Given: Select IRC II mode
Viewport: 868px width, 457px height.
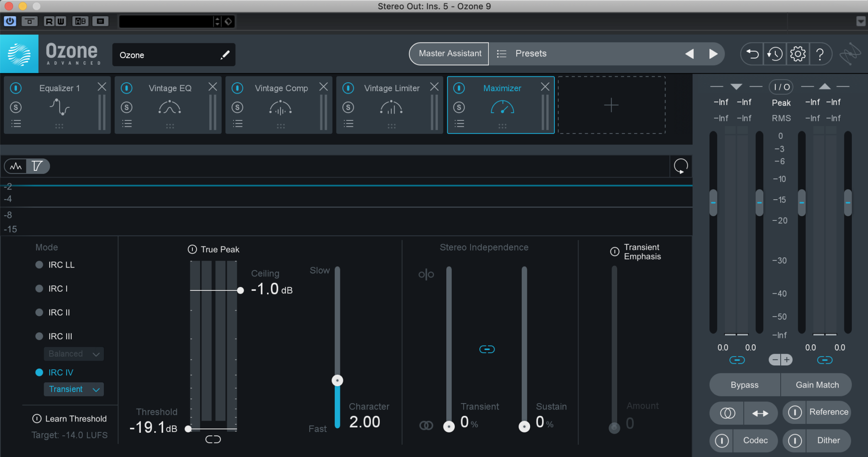Looking at the screenshot, I should coord(39,312).
